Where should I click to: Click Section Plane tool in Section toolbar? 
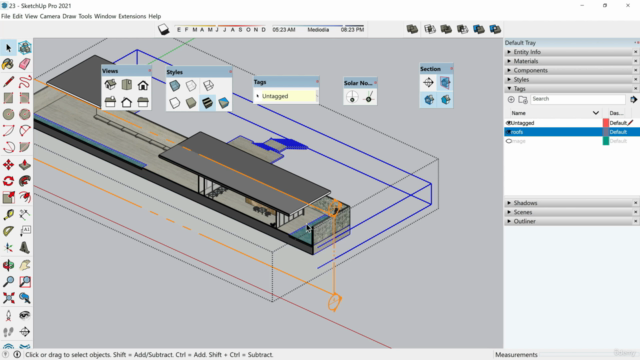pyautogui.click(x=428, y=82)
